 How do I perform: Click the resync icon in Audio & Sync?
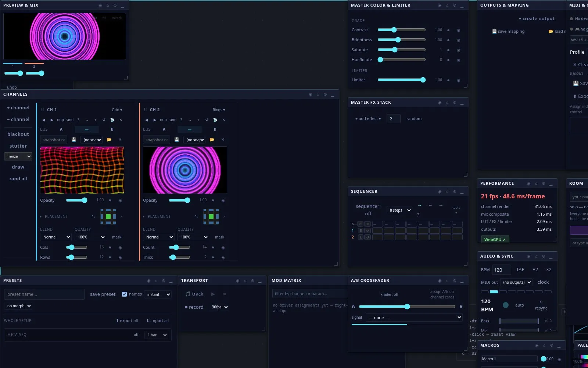click(x=541, y=305)
